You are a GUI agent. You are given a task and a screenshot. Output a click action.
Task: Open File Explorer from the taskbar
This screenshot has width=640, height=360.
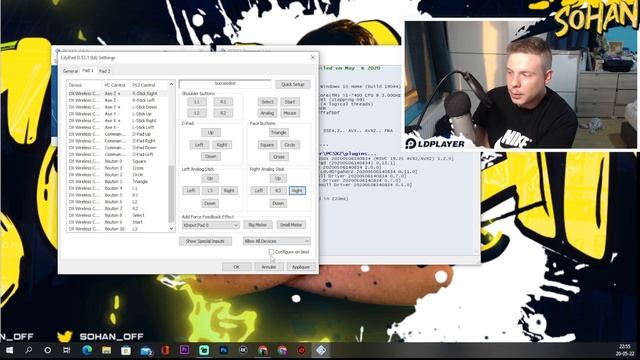(x=106, y=350)
